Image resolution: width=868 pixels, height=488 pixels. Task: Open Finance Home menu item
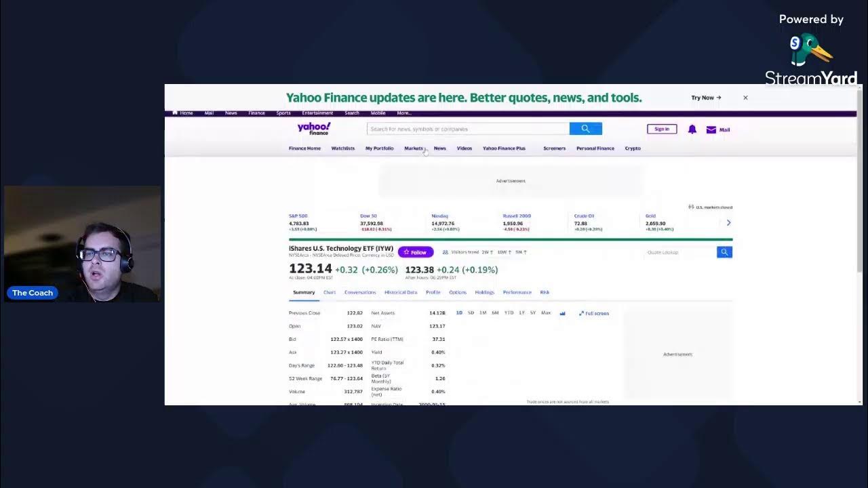[x=304, y=148]
